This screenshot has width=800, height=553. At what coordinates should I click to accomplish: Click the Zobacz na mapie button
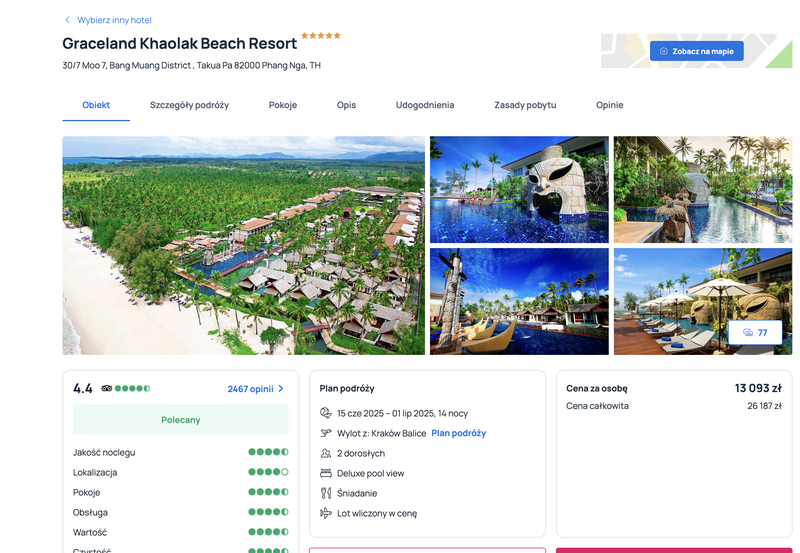pyautogui.click(x=696, y=51)
